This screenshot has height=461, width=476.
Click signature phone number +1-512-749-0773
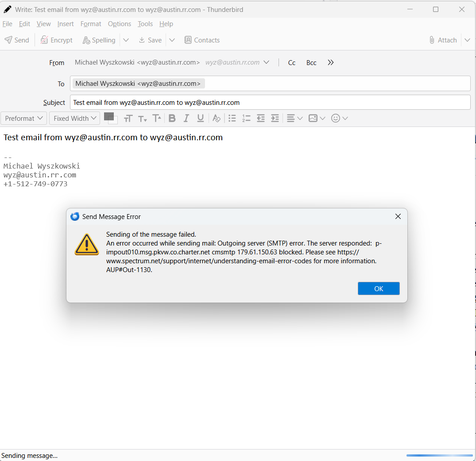[35, 184]
